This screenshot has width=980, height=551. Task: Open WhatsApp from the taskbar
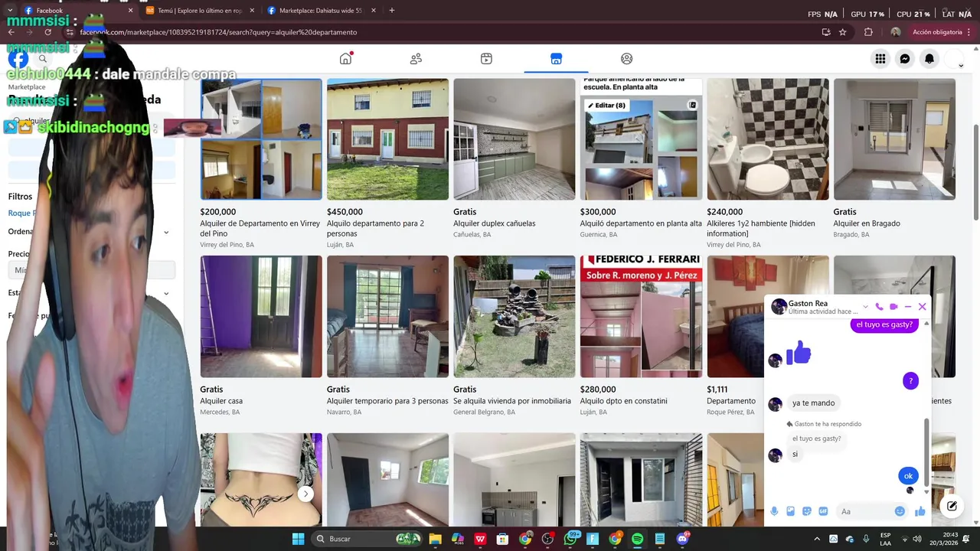[x=570, y=539]
